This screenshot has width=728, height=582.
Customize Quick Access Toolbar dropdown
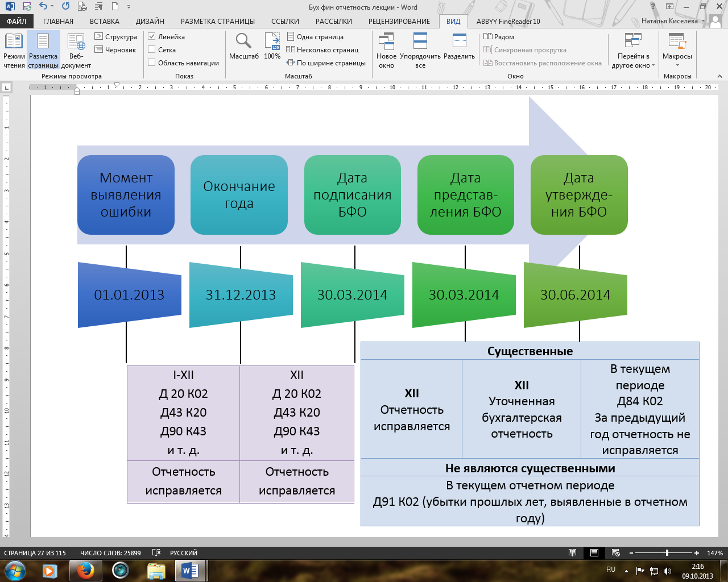point(129,7)
